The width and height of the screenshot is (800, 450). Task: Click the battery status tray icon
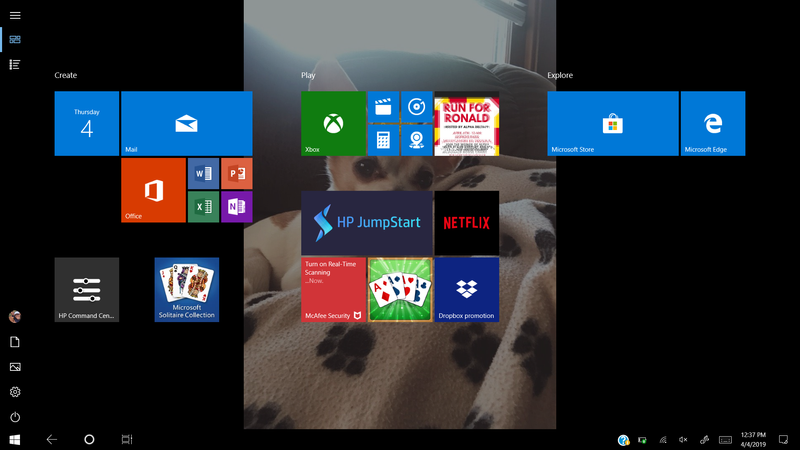(642, 440)
